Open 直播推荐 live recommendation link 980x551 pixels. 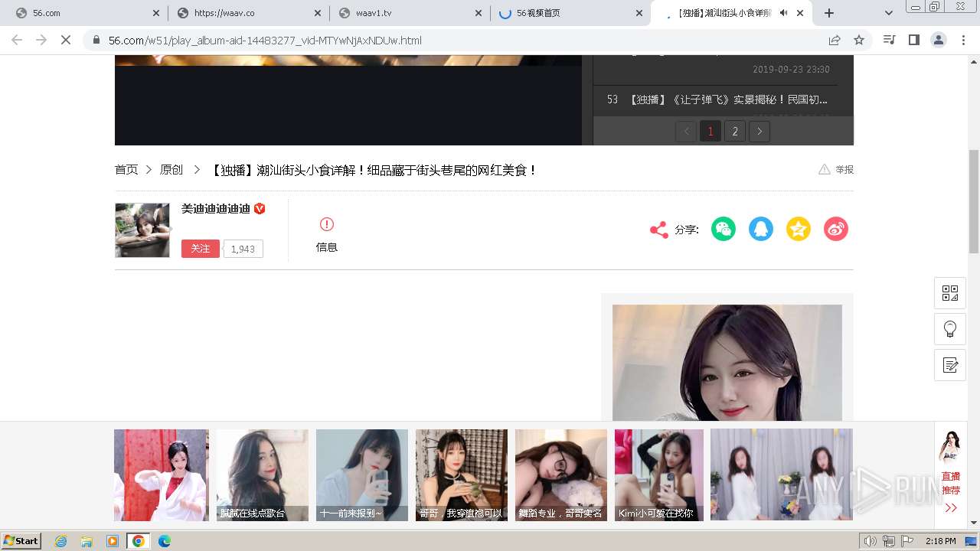pyautogui.click(x=951, y=483)
